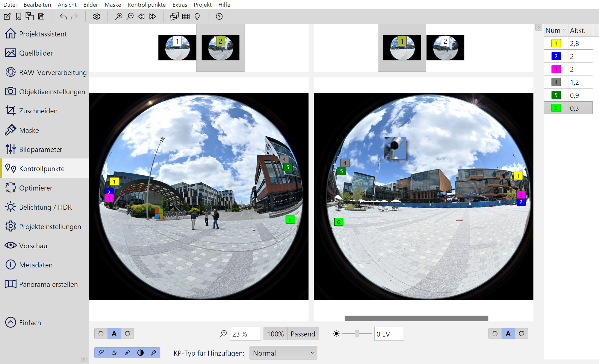
Task: Adjust the brightness EV slider
Action: (357, 333)
